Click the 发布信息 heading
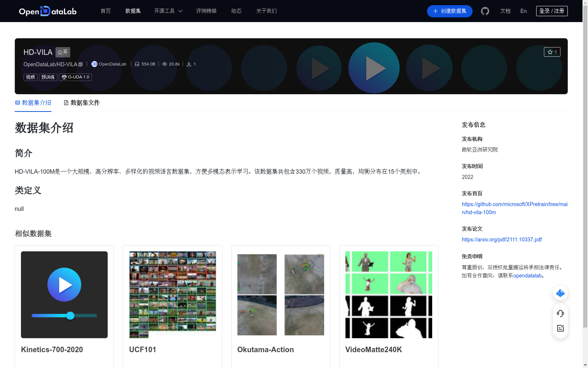The width and height of the screenshot is (588, 368). (474, 125)
